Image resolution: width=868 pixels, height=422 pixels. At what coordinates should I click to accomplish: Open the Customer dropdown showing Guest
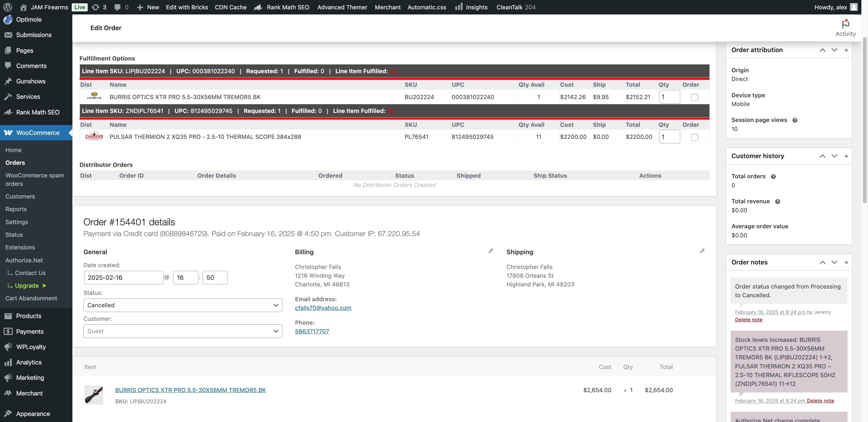click(183, 331)
